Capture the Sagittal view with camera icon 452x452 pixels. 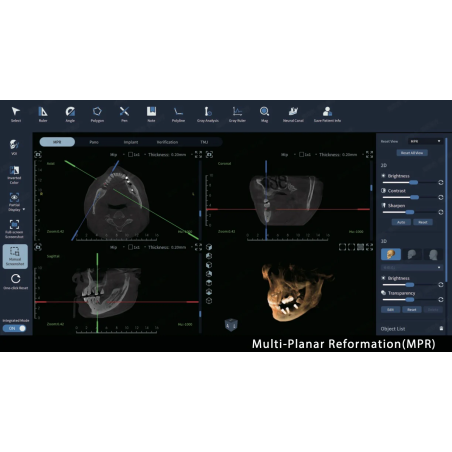[x=38, y=247]
